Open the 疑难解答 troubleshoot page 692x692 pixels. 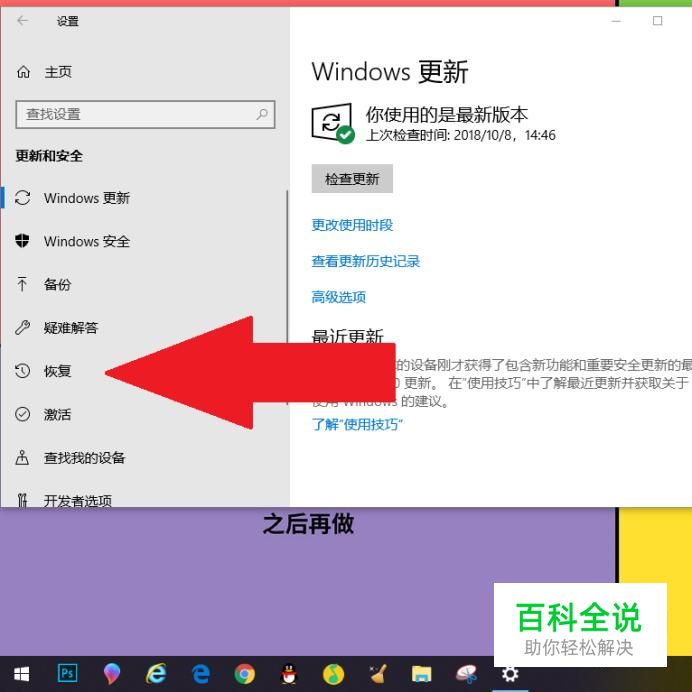[71, 327]
